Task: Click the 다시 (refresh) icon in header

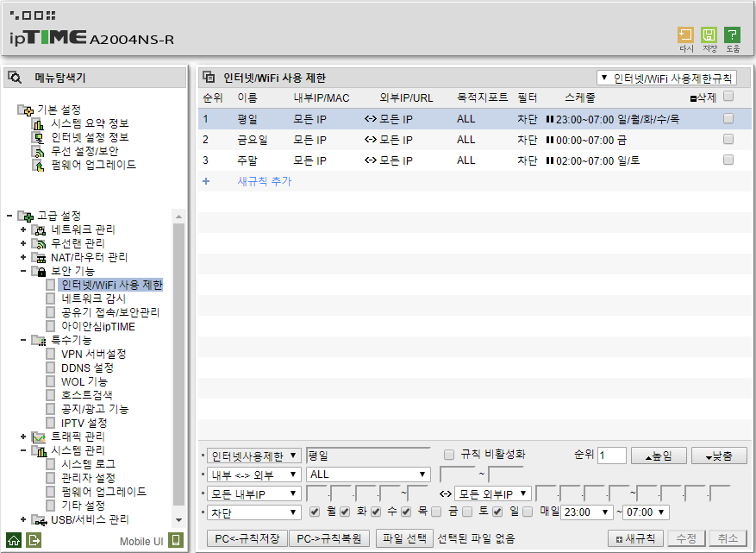Action: point(685,35)
